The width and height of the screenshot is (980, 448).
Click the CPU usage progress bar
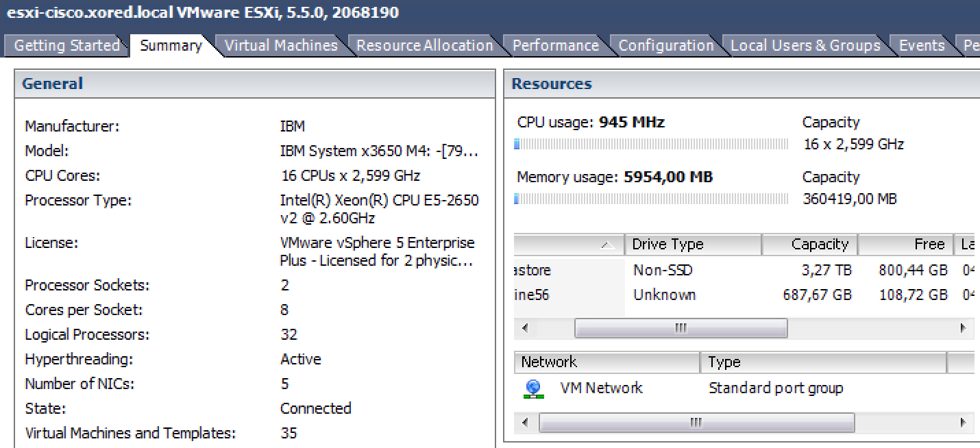[x=650, y=145]
